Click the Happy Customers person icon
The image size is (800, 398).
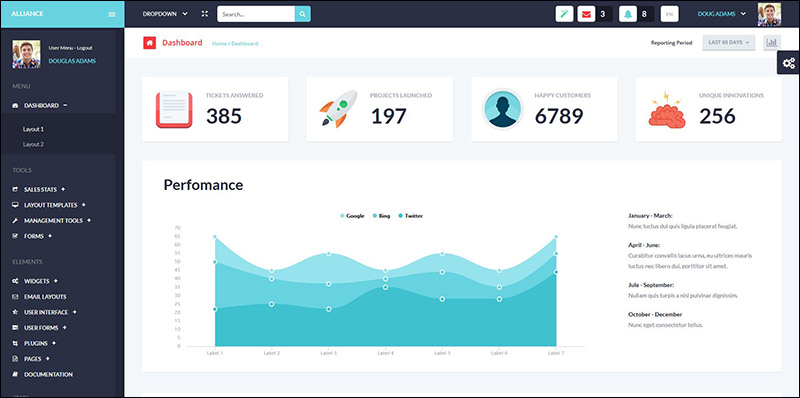tap(503, 109)
